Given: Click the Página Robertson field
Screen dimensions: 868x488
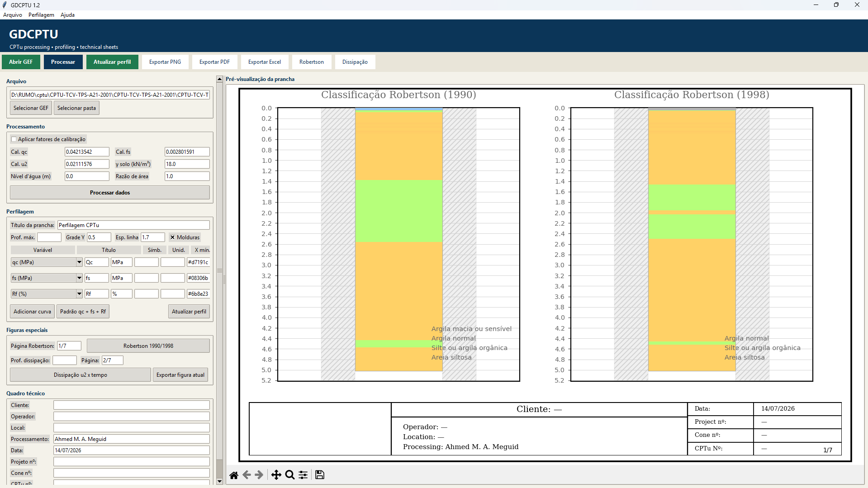Looking at the screenshot, I should click(x=69, y=346).
